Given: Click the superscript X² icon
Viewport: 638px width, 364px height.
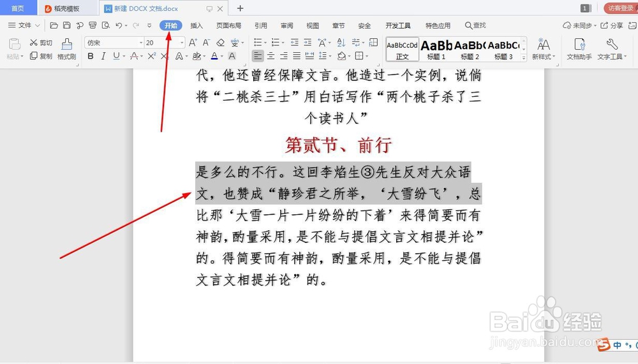Looking at the screenshot, I should tap(151, 56).
